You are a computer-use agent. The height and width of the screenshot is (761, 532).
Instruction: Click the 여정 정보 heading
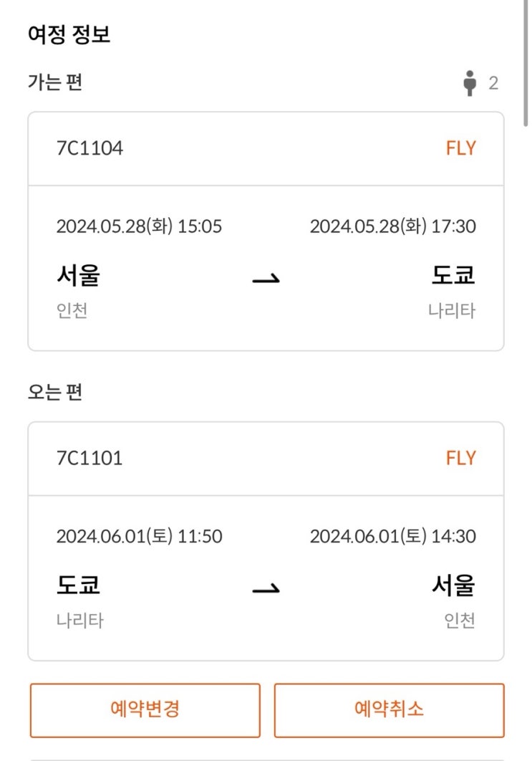coord(69,34)
